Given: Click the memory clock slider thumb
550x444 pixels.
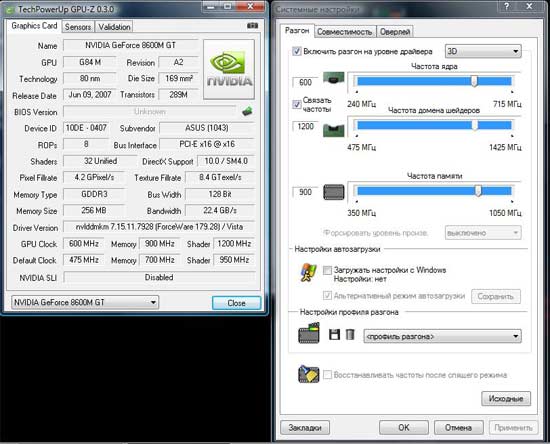Looking at the screenshot, I should point(478,191).
